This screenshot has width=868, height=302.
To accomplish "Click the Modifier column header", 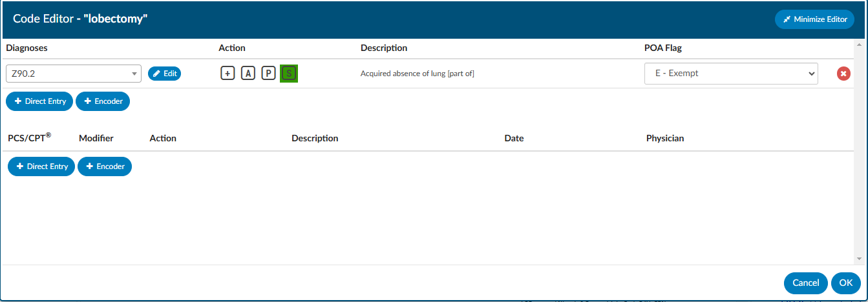I will click(96, 138).
